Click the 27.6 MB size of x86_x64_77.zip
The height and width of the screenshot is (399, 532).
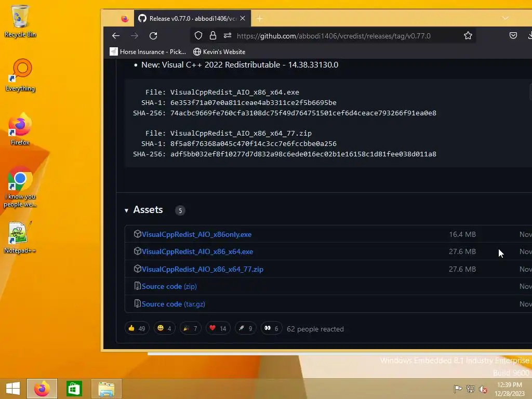point(462,270)
